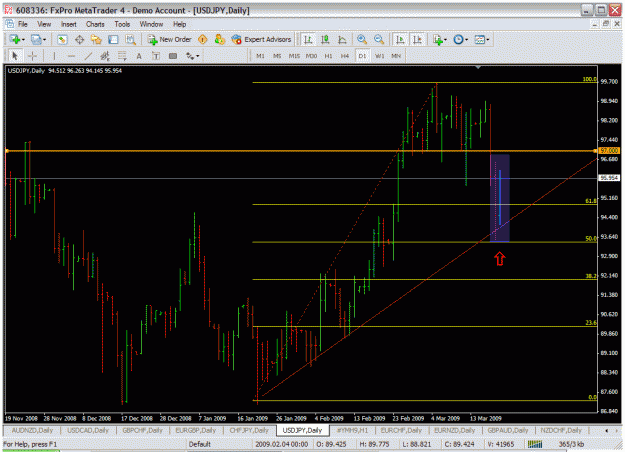The height and width of the screenshot is (452, 625).
Task: Switch chart to Bar Chart mode
Action: (x=308, y=39)
